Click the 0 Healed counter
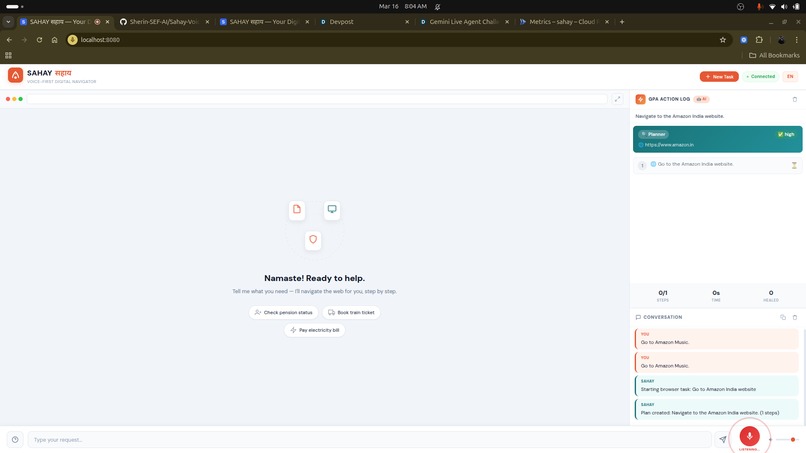The height and width of the screenshot is (453, 806). (x=771, y=296)
